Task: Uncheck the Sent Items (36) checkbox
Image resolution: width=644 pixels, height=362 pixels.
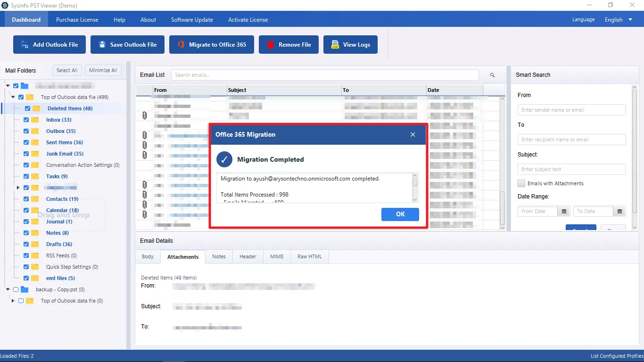Action: click(26, 142)
